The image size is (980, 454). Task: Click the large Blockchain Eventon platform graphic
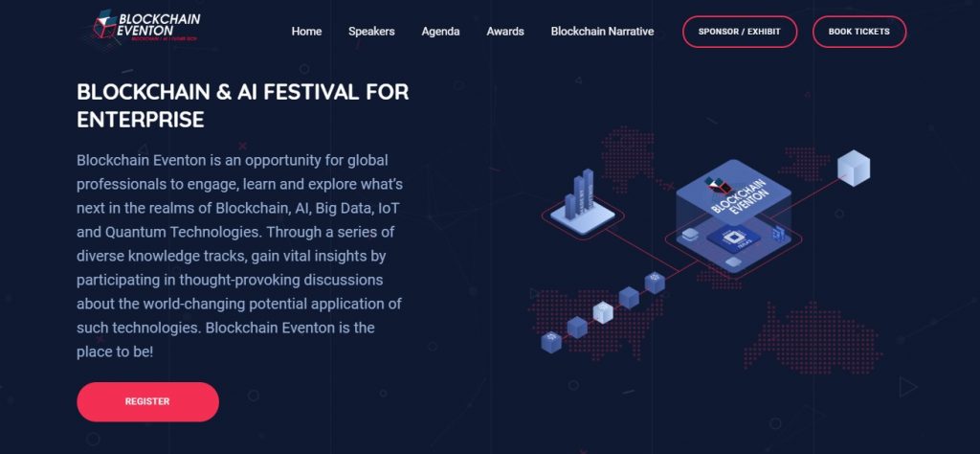coord(733,214)
